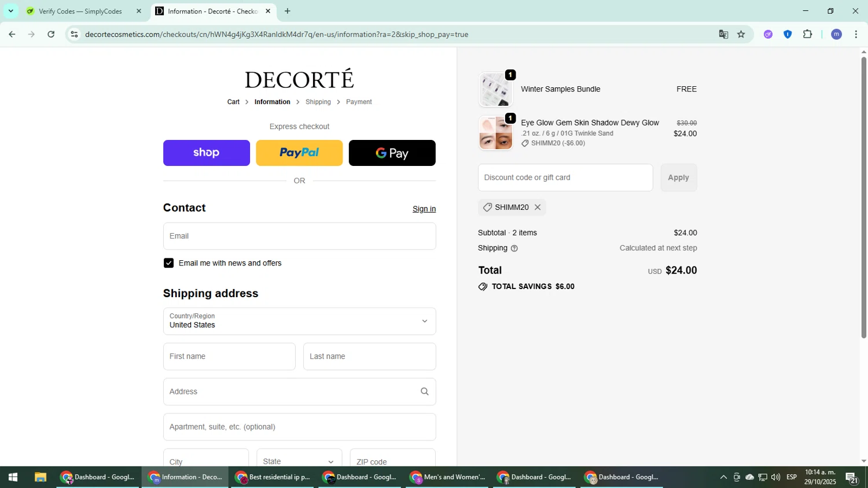Close the Verify Codes SimplyCodes tab

tap(139, 11)
